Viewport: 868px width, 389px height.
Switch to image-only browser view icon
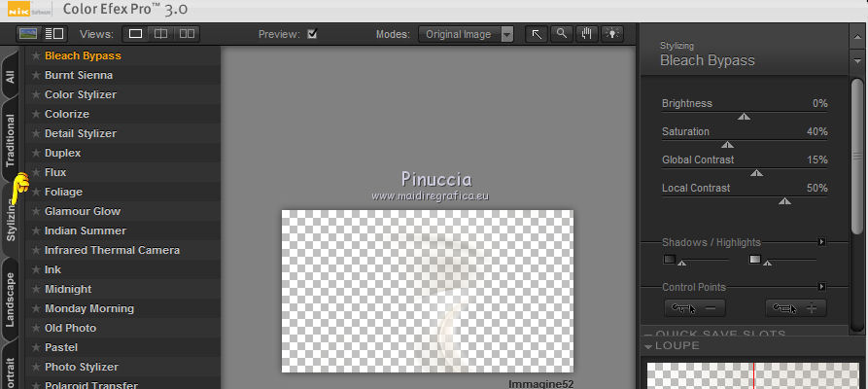point(28,34)
